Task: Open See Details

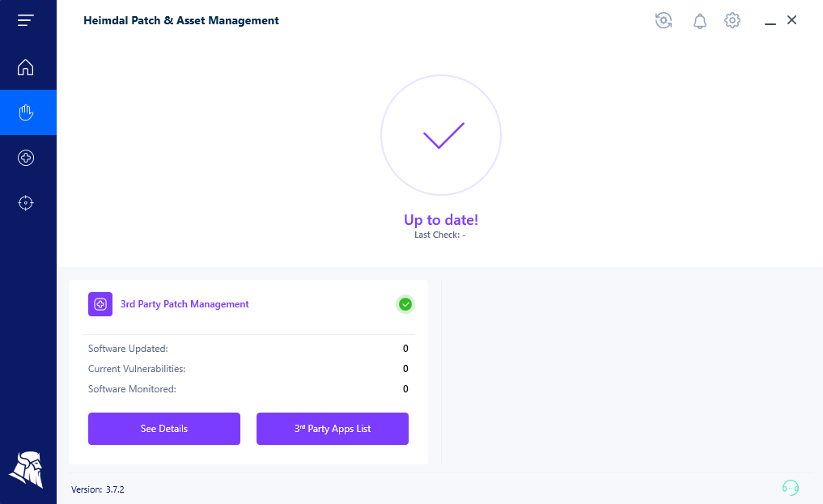Action: [164, 429]
